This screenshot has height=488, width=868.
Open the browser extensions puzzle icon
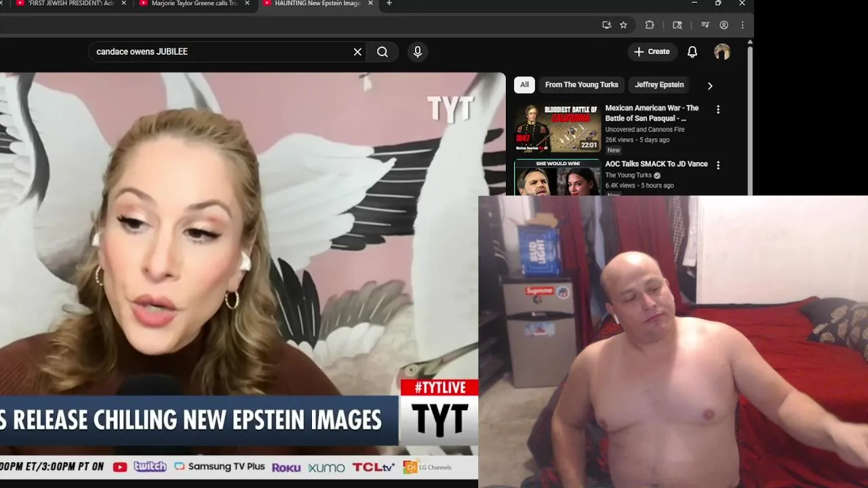point(650,25)
